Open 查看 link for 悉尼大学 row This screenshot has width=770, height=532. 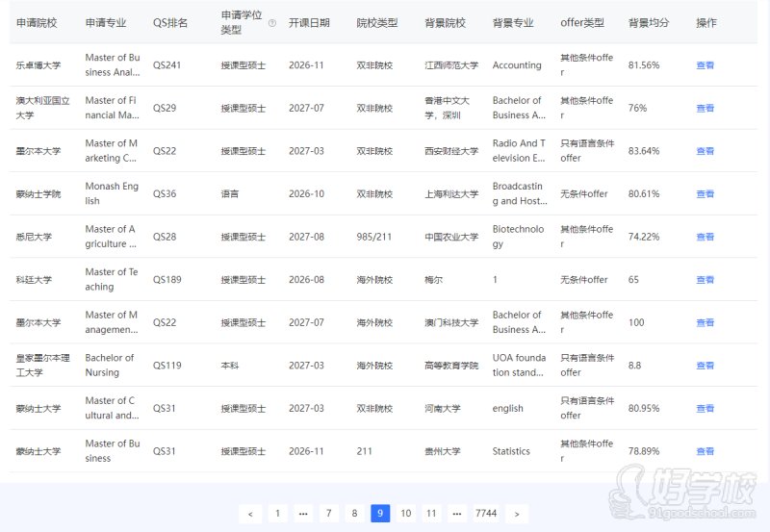tap(706, 237)
